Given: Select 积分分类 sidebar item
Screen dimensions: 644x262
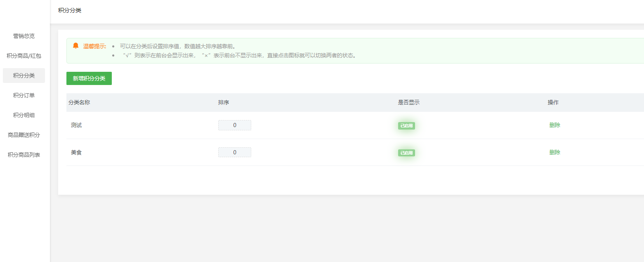Looking at the screenshot, I should pyautogui.click(x=24, y=76).
